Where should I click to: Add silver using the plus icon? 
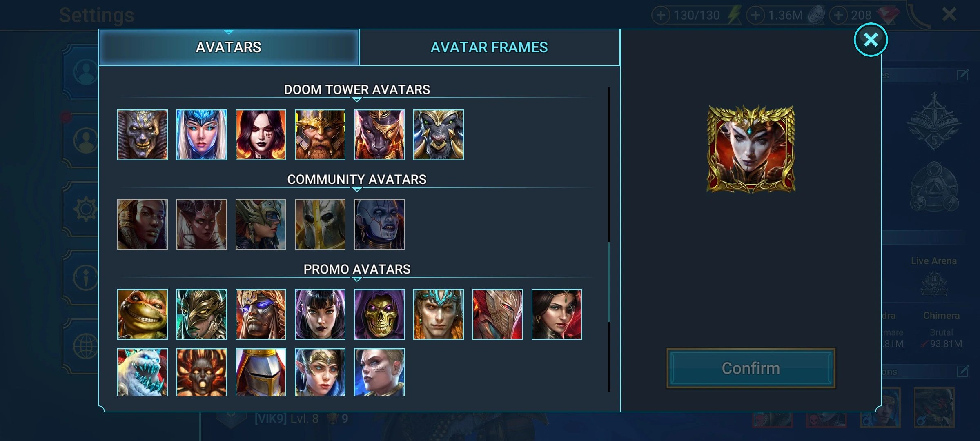(755, 16)
